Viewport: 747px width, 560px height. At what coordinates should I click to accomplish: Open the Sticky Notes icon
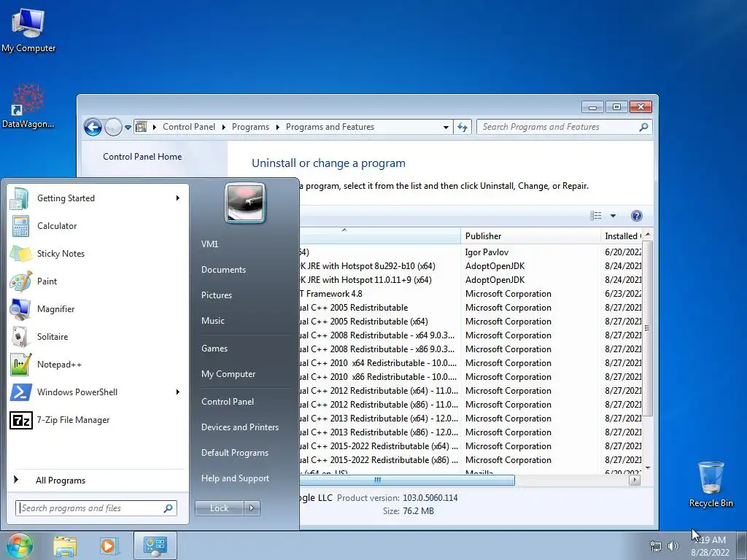point(21,253)
